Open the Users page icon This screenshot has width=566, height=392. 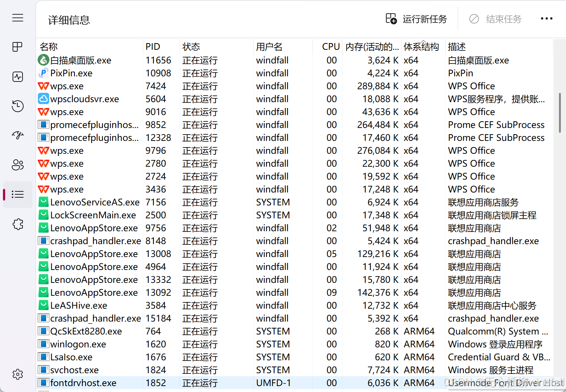(17, 165)
